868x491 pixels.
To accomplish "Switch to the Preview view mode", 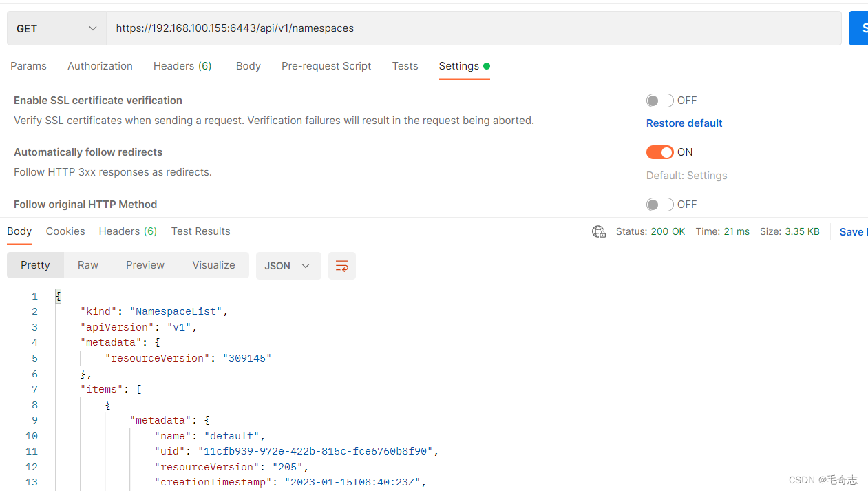I will (x=145, y=265).
